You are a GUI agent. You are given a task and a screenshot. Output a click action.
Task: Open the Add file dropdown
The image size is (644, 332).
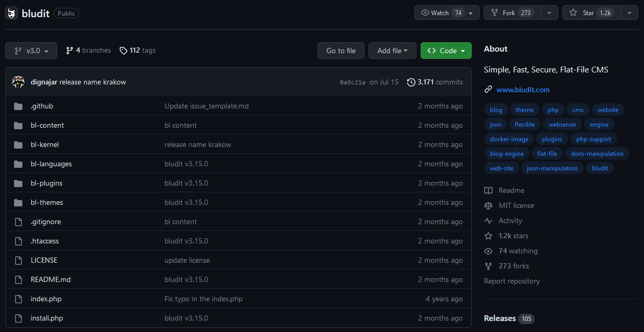click(393, 51)
